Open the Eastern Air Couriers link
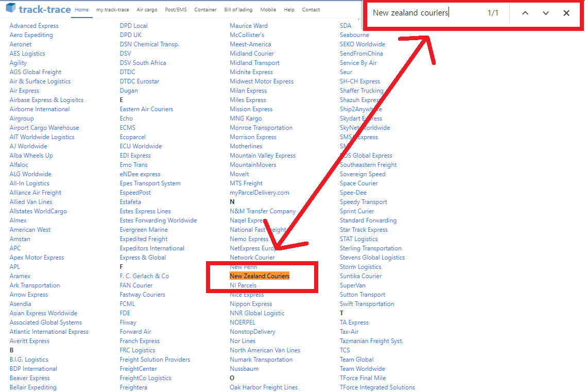This screenshot has height=392, width=585. click(x=147, y=109)
